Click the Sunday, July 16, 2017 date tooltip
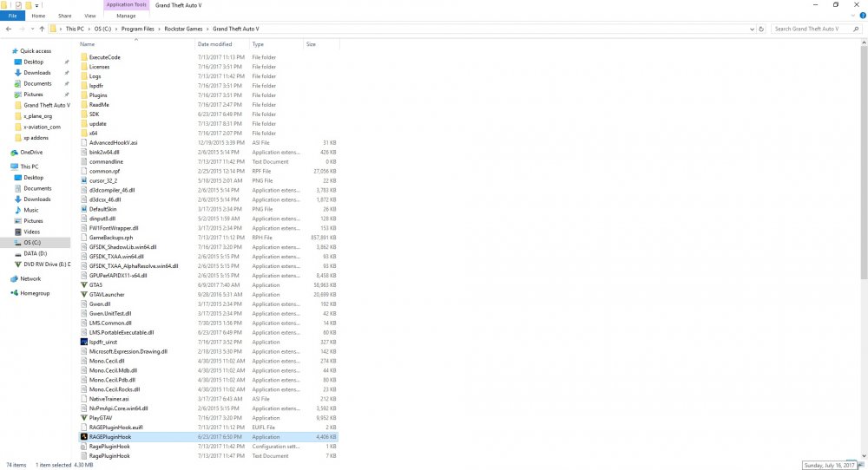This screenshot has height=470, width=868. click(x=829, y=466)
